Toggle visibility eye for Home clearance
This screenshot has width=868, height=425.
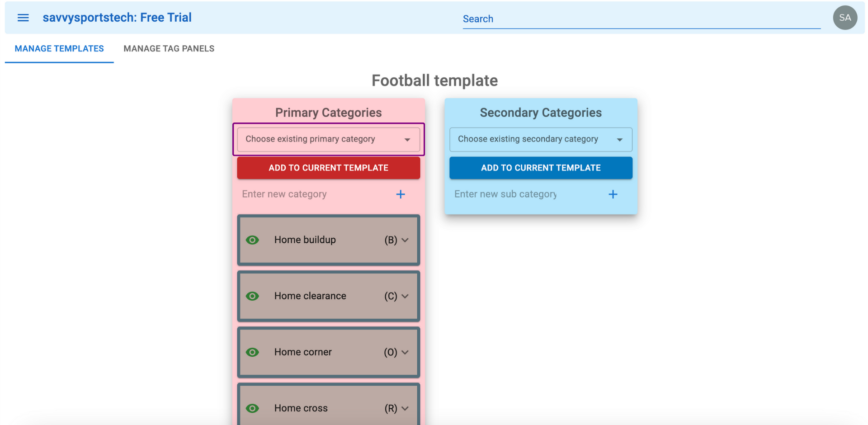pos(253,296)
